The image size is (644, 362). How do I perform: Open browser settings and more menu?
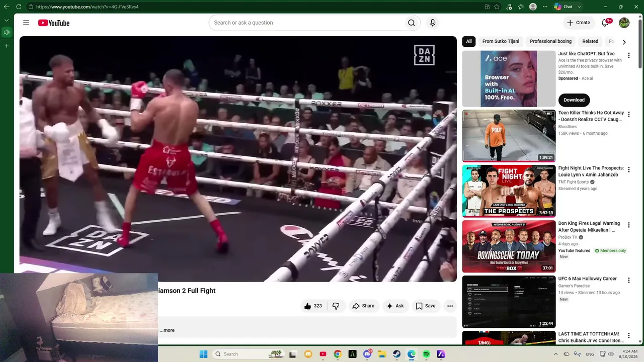point(545,7)
